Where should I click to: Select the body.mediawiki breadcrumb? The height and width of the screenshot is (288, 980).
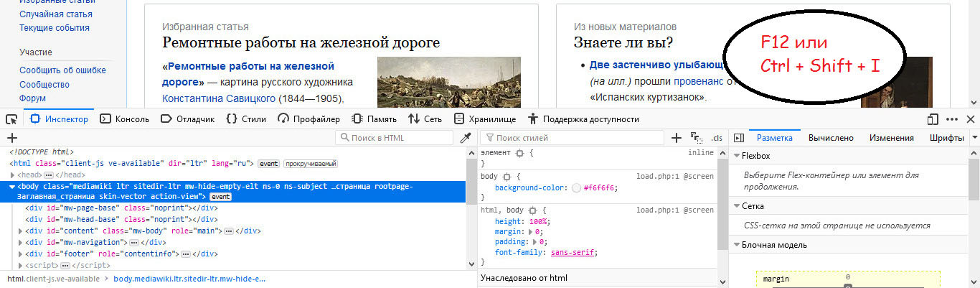click(x=189, y=279)
